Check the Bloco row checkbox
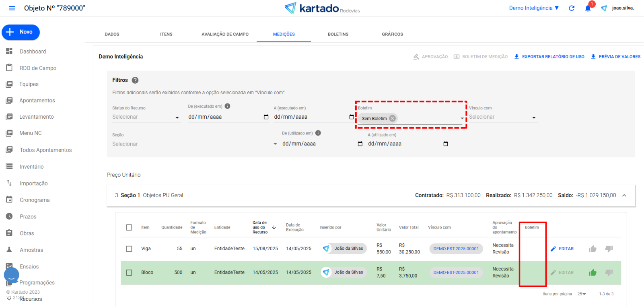 click(129, 273)
